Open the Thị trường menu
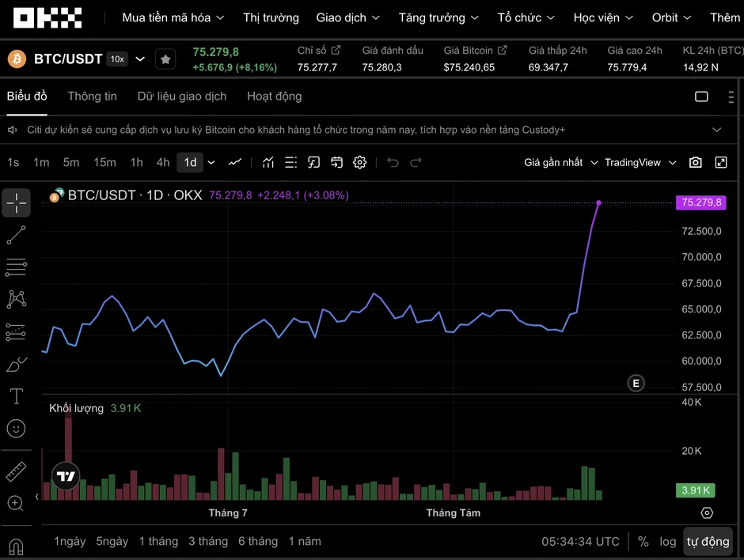Screen dimensions: 744x560 pos(271,18)
